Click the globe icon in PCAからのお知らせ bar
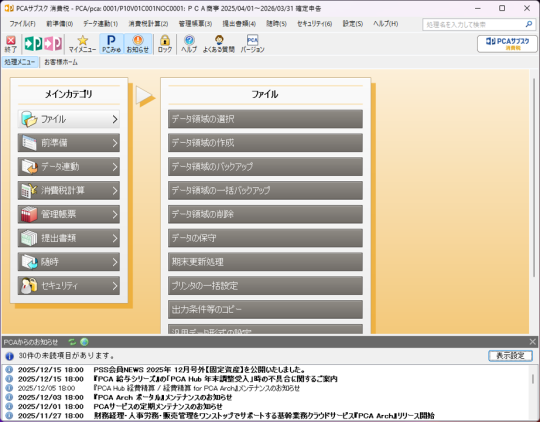The height and width of the screenshot is (422, 540). coord(84,342)
